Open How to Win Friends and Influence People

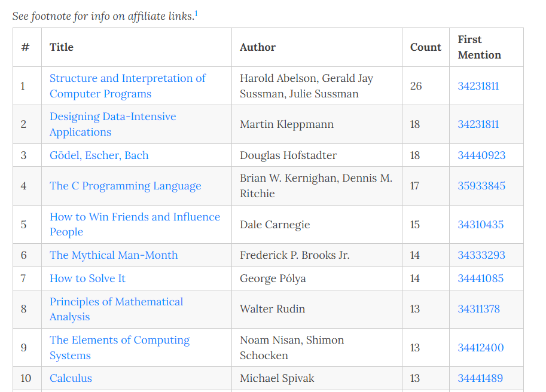click(135, 217)
